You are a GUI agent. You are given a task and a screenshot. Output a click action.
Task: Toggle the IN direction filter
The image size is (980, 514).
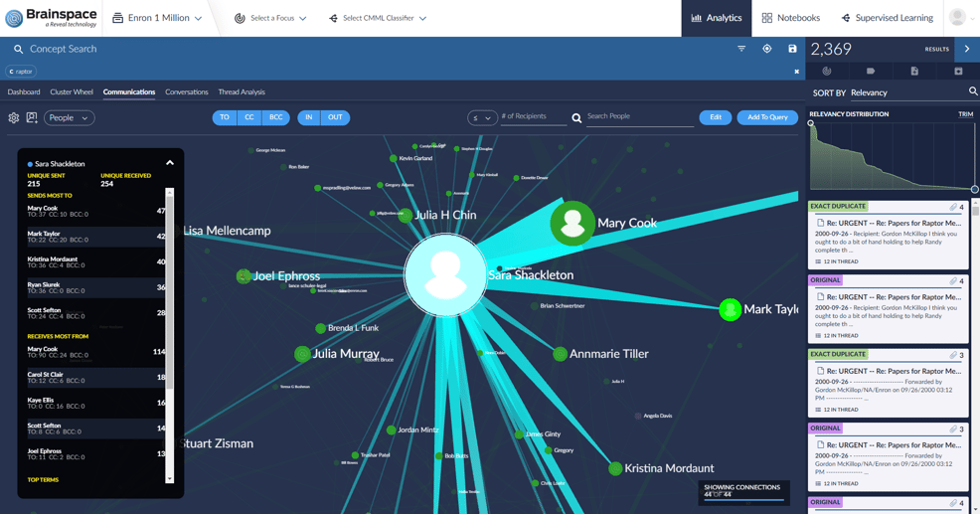coord(309,117)
